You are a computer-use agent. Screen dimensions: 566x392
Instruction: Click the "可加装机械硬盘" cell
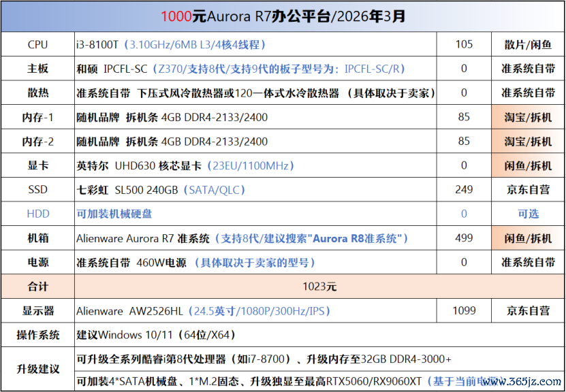[x=255, y=214]
